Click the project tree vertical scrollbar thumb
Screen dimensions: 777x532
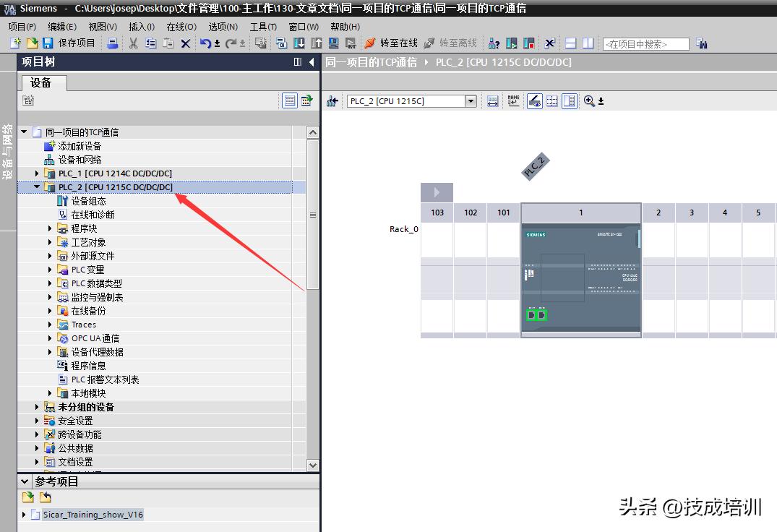(x=313, y=215)
